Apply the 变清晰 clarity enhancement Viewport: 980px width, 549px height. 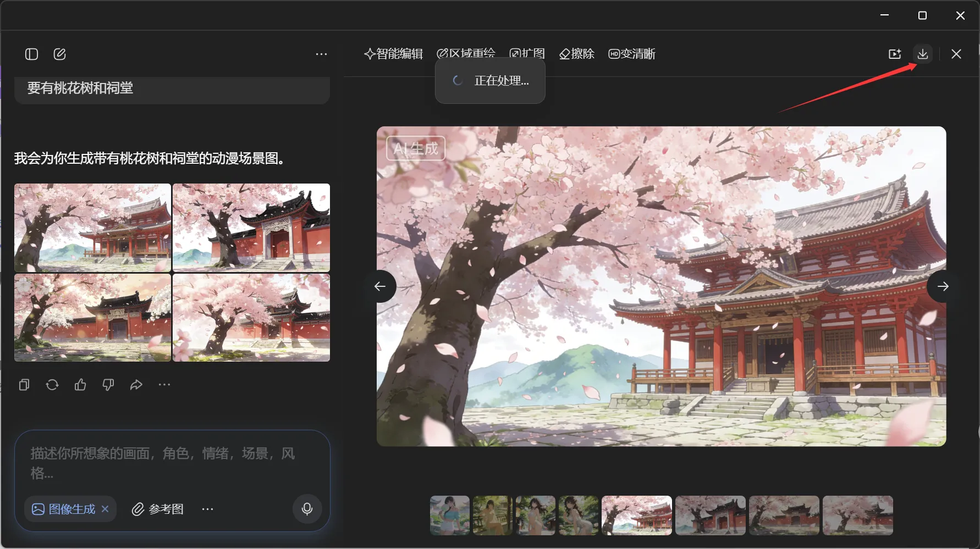coord(631,54)
